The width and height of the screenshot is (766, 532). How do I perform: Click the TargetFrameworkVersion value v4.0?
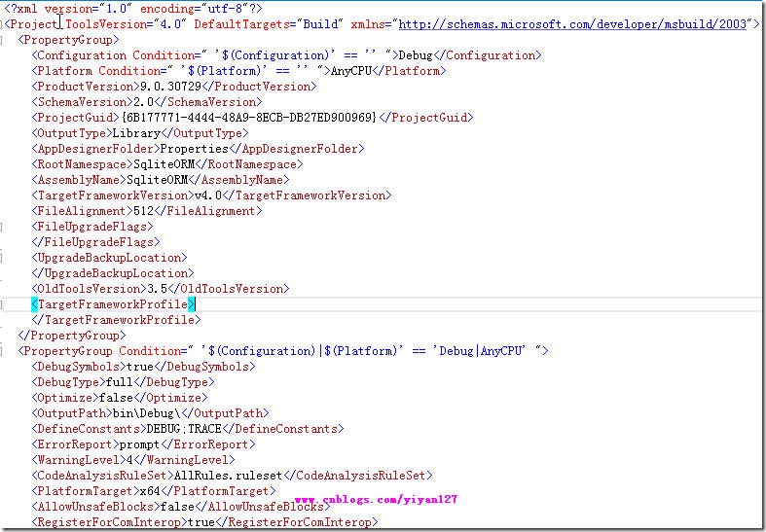[x=208, y=195]
